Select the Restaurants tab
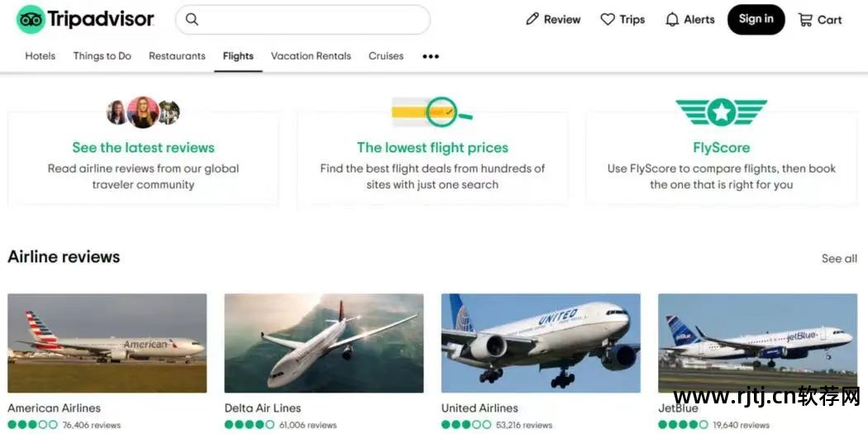 (x=177, y=56)
